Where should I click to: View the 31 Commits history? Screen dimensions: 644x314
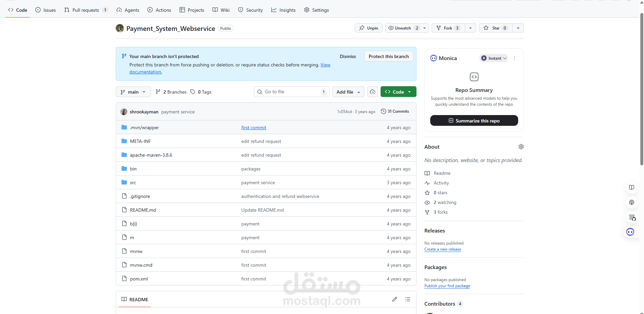[395, 111]
